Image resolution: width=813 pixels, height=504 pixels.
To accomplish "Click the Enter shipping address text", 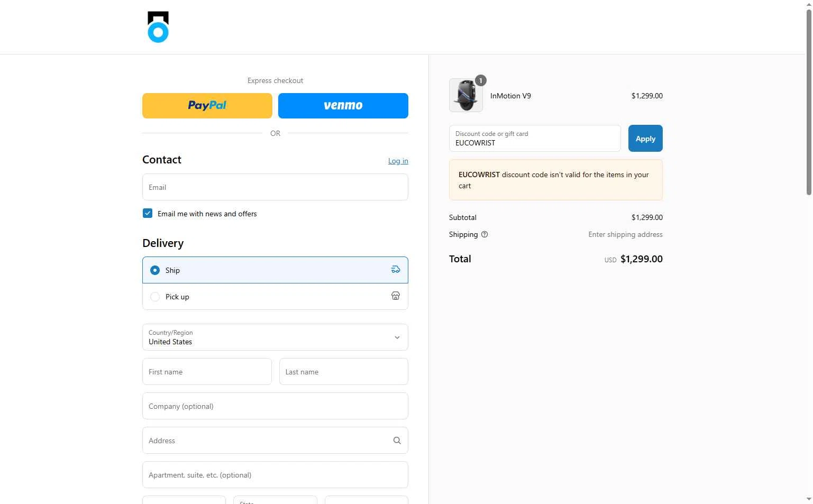I will coord(625,234).
